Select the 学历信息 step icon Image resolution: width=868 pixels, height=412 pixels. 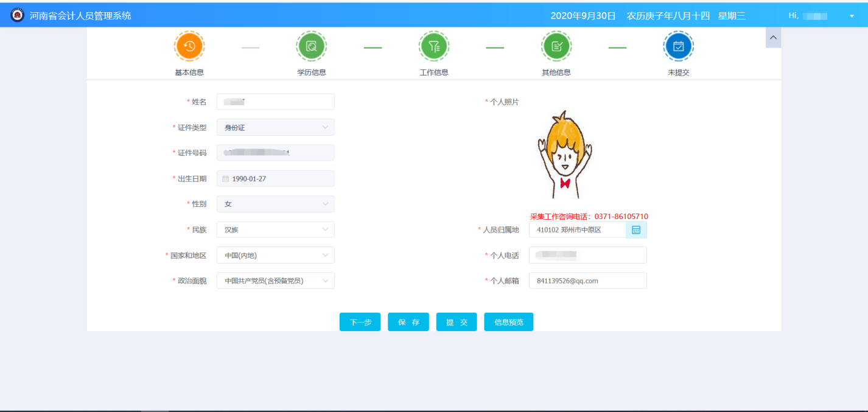[x=311, y=46]
